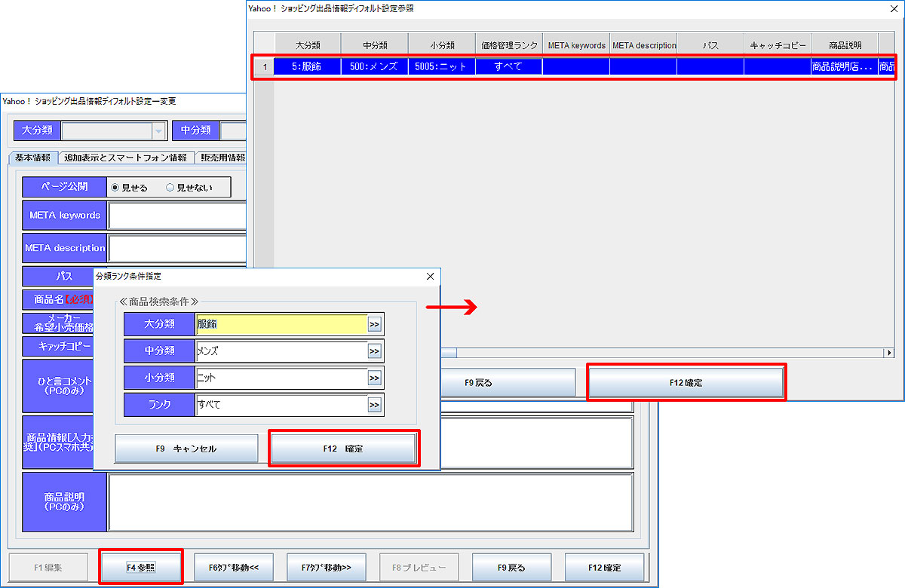Select the 見せない radio button
The image size is (905, 588).
pyautogui.click(x=170, y=187)
